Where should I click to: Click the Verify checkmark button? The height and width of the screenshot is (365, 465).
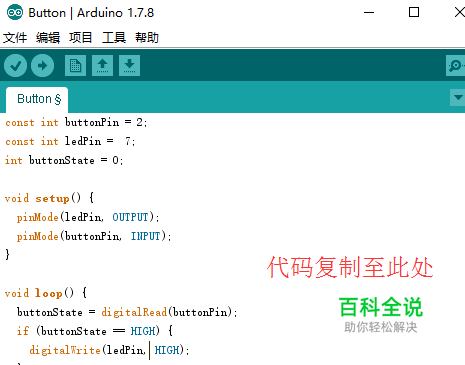click(15, 66)
